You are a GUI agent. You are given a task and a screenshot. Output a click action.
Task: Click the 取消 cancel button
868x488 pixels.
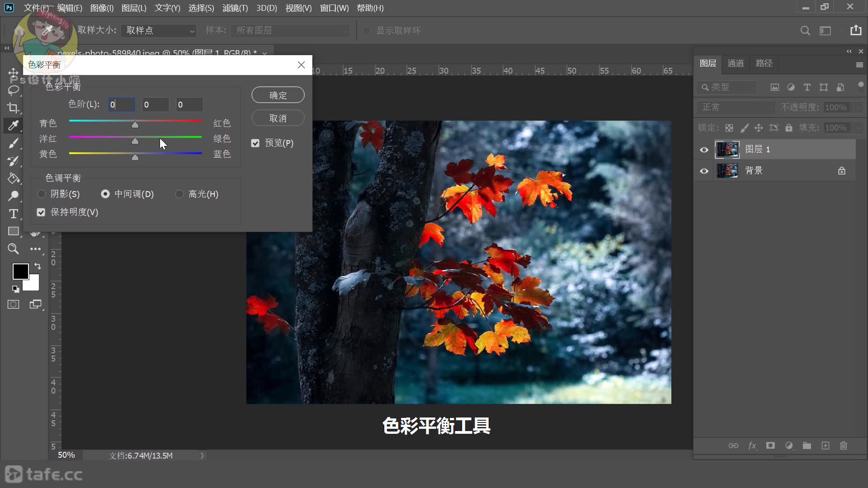pyautogui.click(x=278, y=118)
